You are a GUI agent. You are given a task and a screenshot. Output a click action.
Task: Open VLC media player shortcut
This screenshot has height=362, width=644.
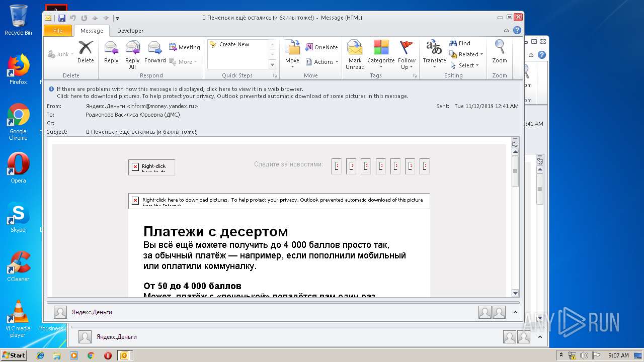point(18,319)
